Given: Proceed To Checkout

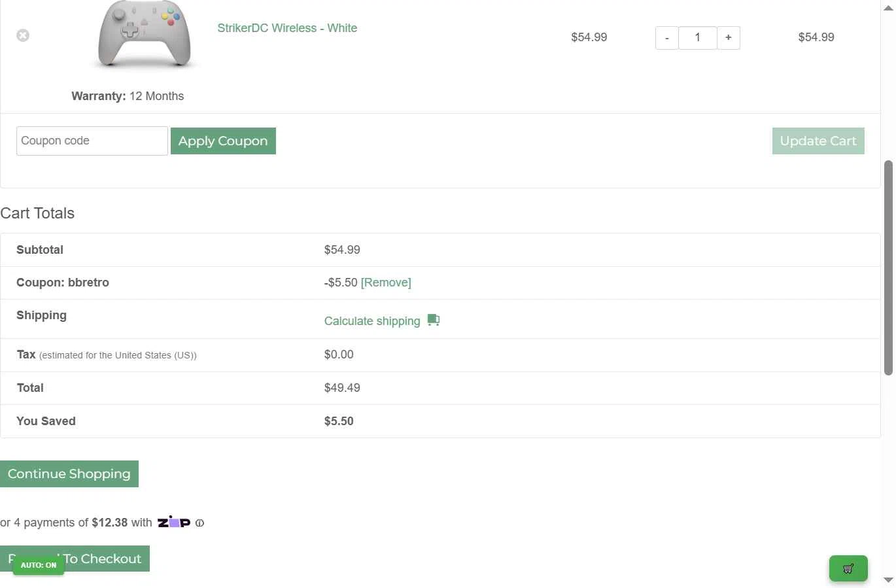Looking at the screenshot, I should click(x=75, y=559).
